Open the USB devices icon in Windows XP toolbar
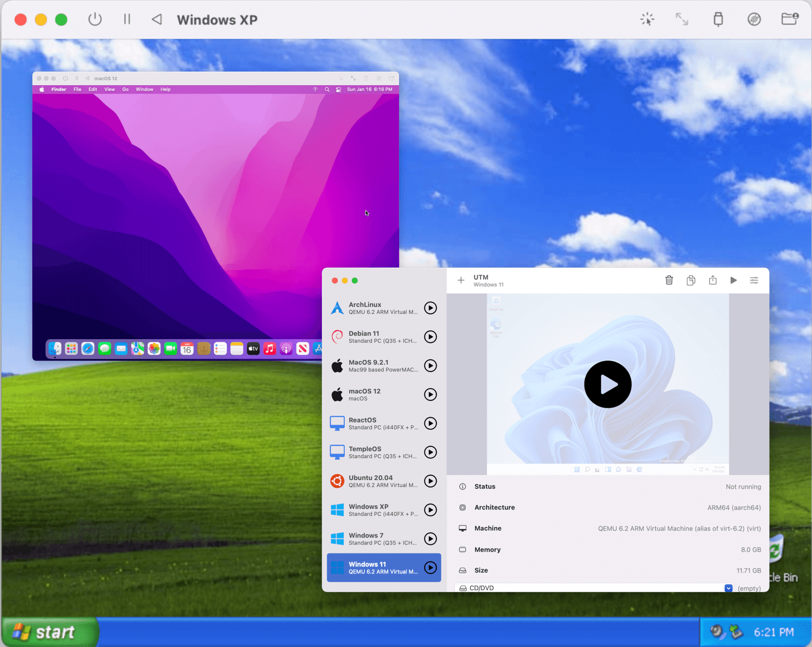 click(718, 20)
